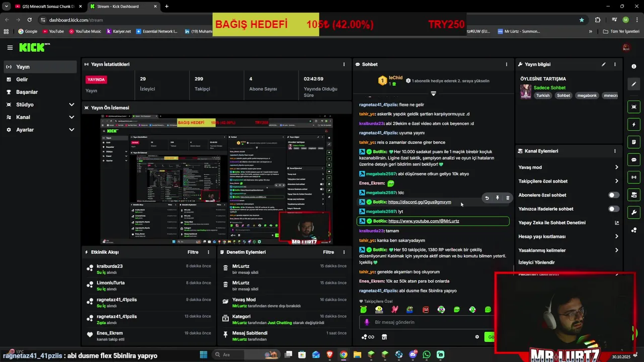Viewport: 644px width, 362px height.
Task: Open the discord.gg link in chat
Action: [420, 202]
